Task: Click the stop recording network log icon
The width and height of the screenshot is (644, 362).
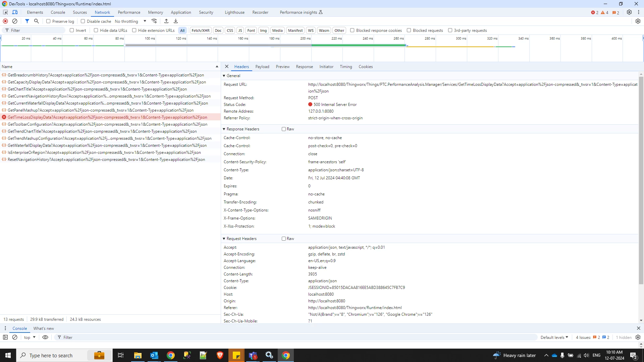Action: click(x=5, y=21)
